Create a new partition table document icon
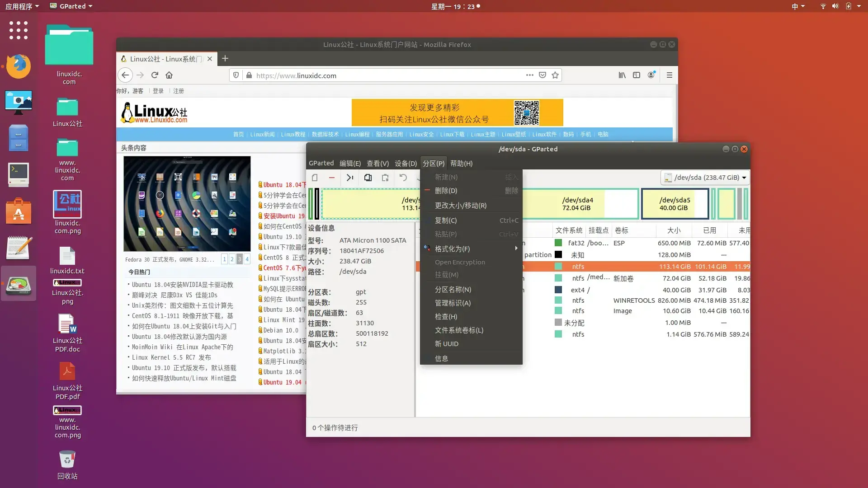 315,178
